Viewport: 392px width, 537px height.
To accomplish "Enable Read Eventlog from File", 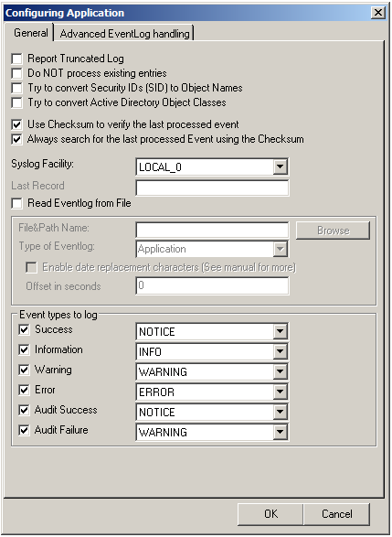I will tap(16, 203).
